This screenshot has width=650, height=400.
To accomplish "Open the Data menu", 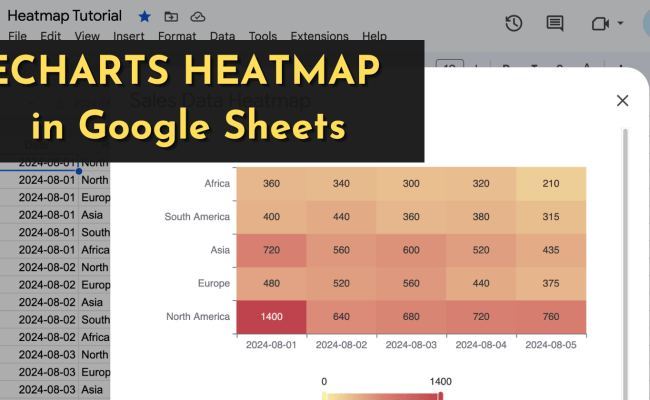I will [222, 36].
